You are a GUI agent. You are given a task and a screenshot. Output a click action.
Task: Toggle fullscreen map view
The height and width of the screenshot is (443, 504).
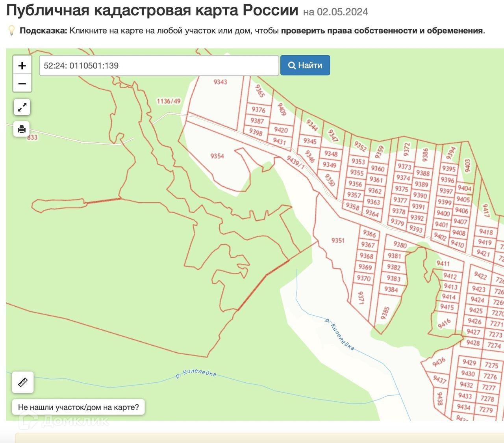coord(22,107)
